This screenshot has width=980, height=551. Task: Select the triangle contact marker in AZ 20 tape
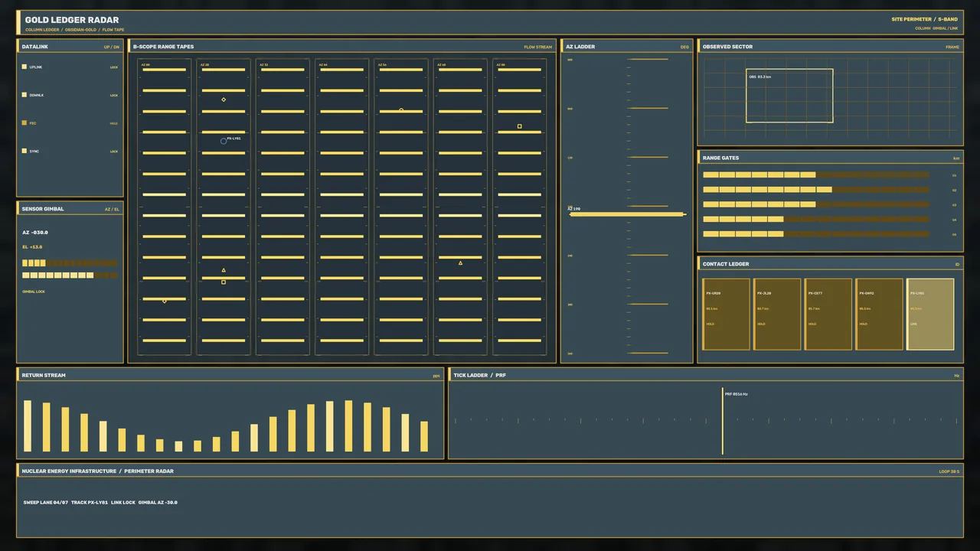pyautogui.click(x=224, y=270)
